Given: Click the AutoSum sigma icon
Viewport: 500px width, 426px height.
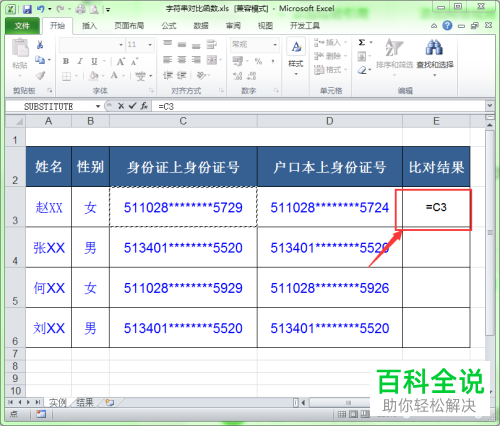Looking at the screenshot, I should [x=362, y=43].
